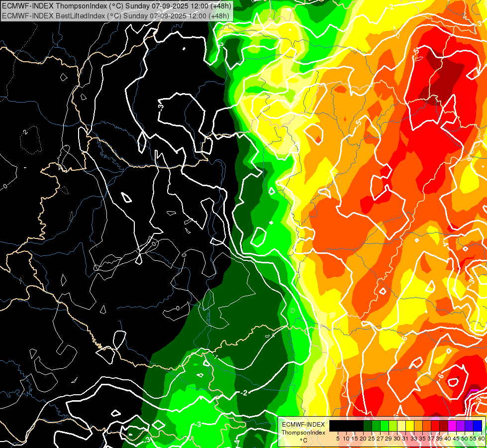Image resolution: width=487 pixels, height=448 pixels.
Task: Click the legend scale value 10
Action: pos(346,439)
